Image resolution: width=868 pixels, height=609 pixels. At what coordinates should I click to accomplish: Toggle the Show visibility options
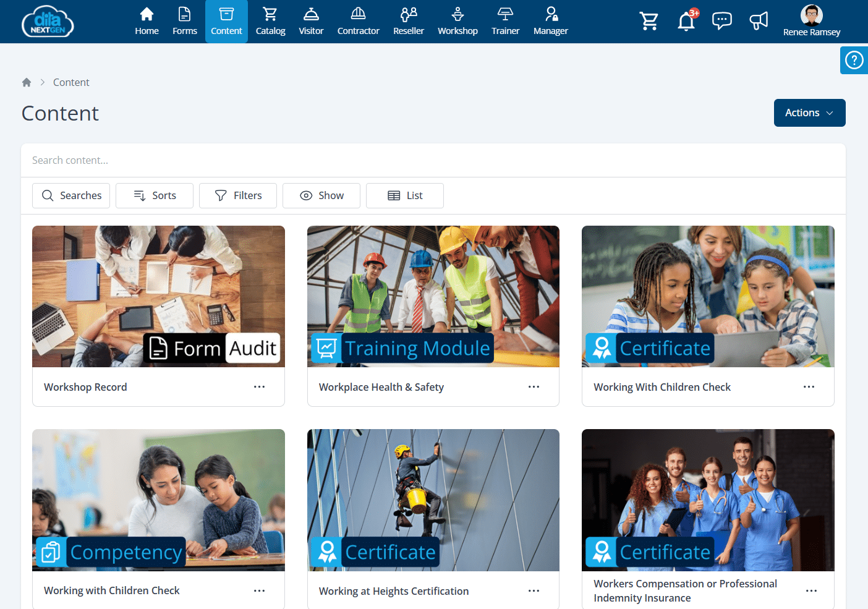coord(321,195)
